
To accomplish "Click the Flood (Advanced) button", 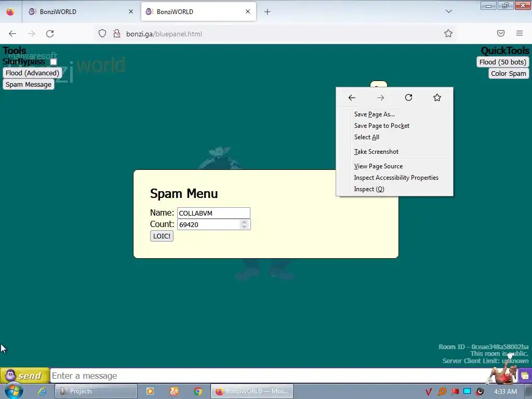I will point(32,73).
